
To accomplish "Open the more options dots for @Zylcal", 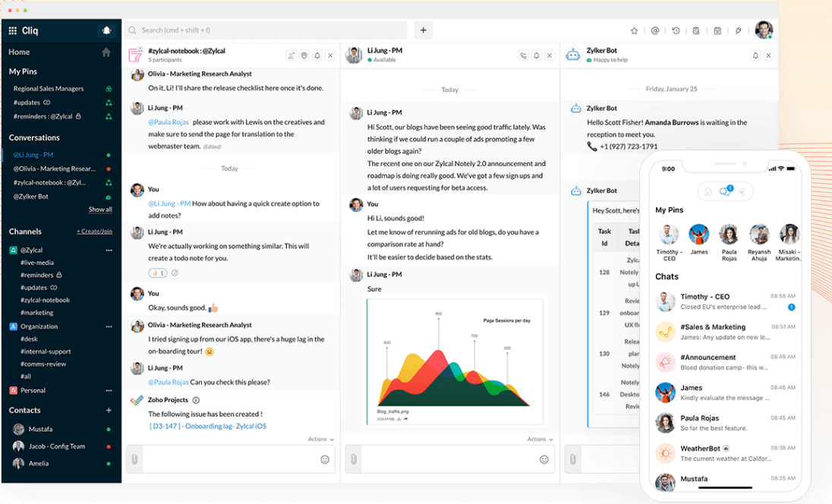I will pyautogui.click(x=109, y=250).
